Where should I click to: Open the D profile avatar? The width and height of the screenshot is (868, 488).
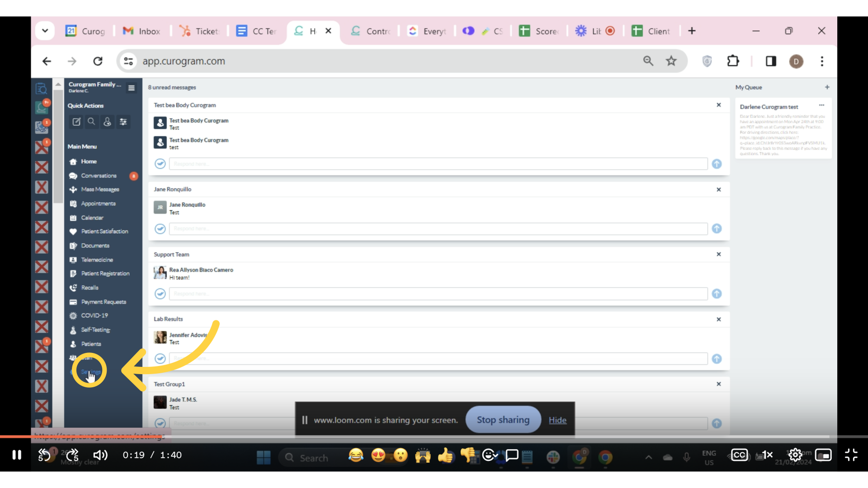796,61
